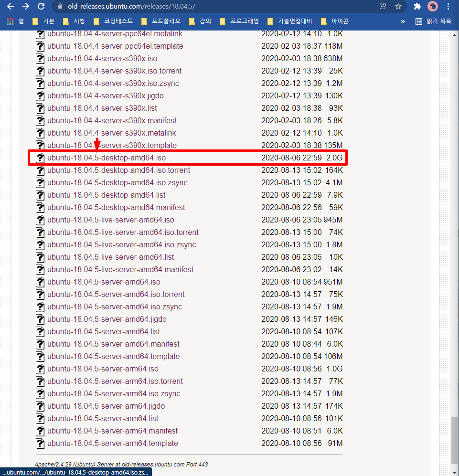This screenshot has width=459, height=476.
Task: Open ubuntu-18.04.4-server-s390x.iso.torrent link
Action: (114, 71)
